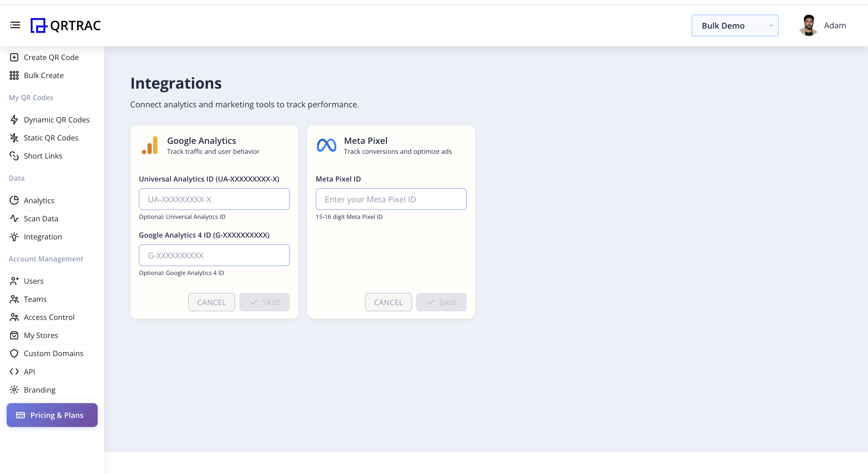This screenshot has width=868, height=474.
Task: Save the Meta Pixel settings
Action: (441, 302)
